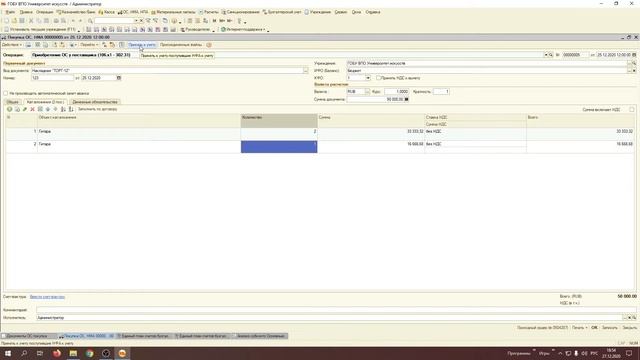This screenshot has width=640, height=360.
Task: Click the OK button
Action: (594, 328)
